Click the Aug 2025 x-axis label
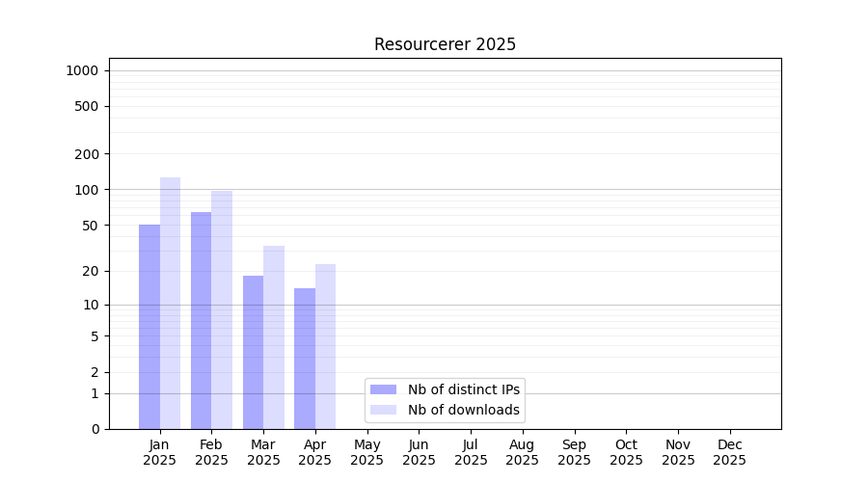868x482 pixels. click(x=522, y=452)
